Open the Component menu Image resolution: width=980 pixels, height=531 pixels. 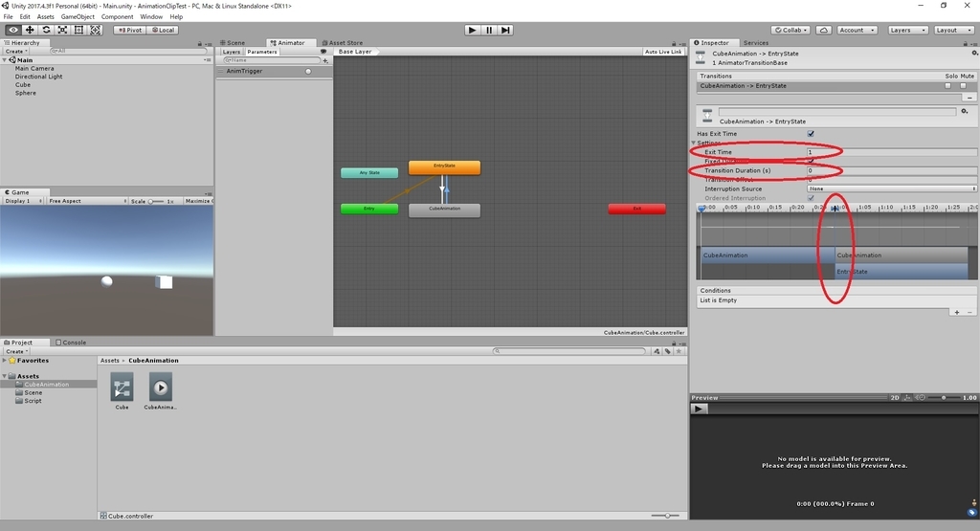point(117,17)
